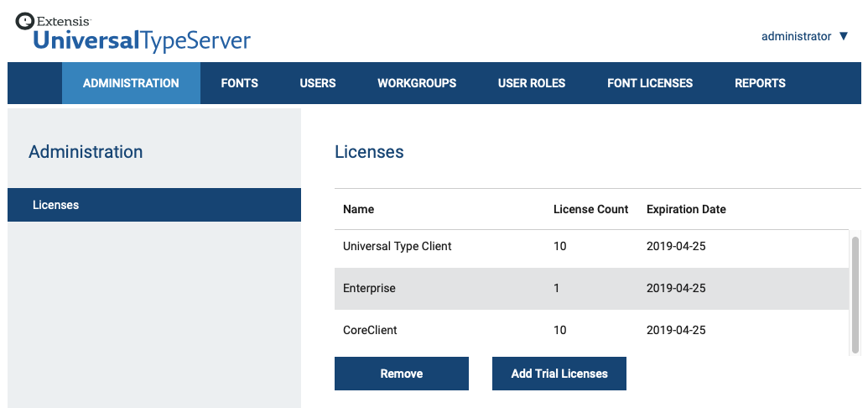Select Licenses in the Administration sidebar
This screenshot has width=868, height=408.
click(x=154, y=205)
